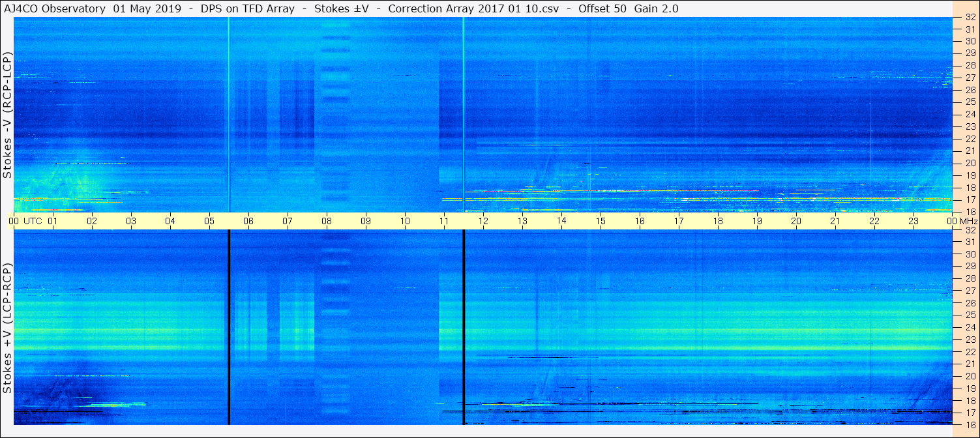The image size is (980, 438).
Task: Click the 32 MHz label of the lower panel
Action: tap(970, 230)
